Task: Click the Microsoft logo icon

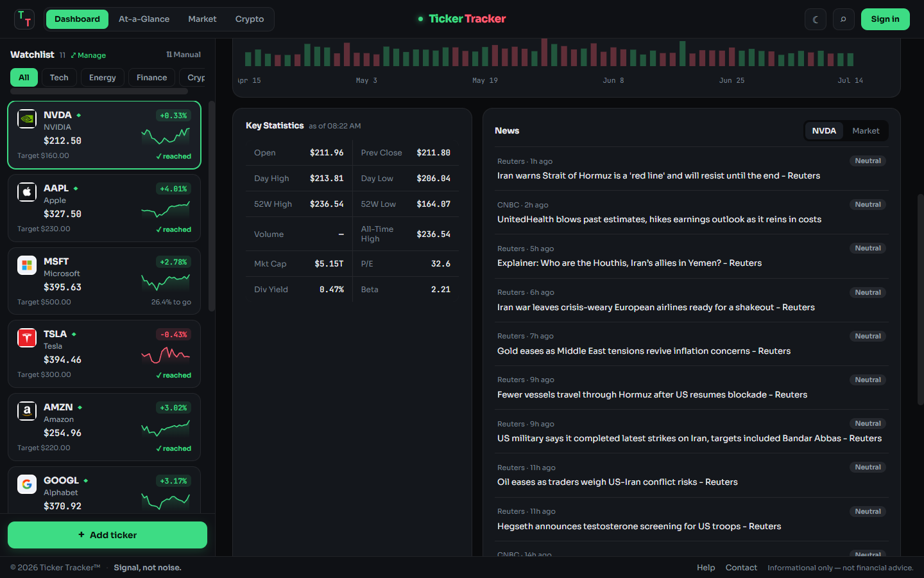Action: pos(27,265)
